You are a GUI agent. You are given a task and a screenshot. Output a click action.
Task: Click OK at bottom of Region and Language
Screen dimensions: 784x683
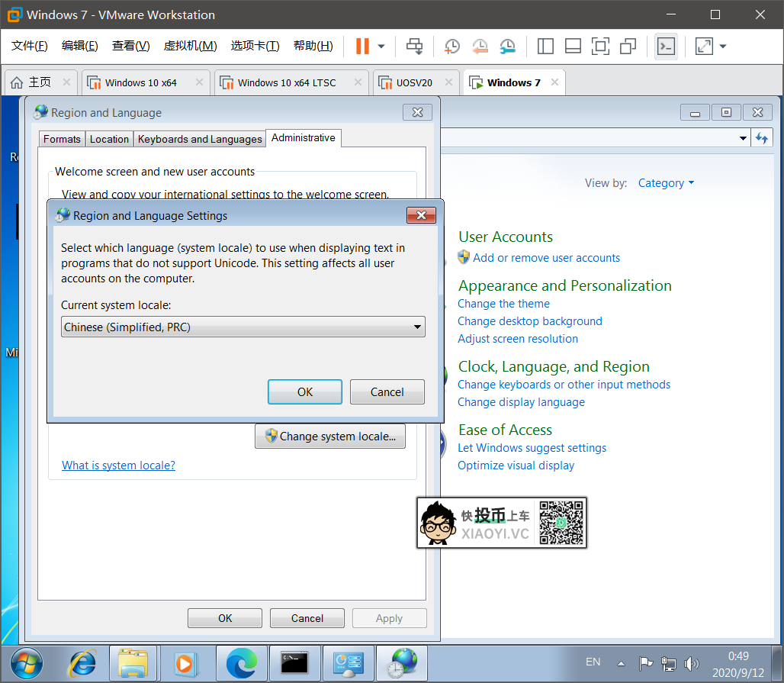click(225, 618)
